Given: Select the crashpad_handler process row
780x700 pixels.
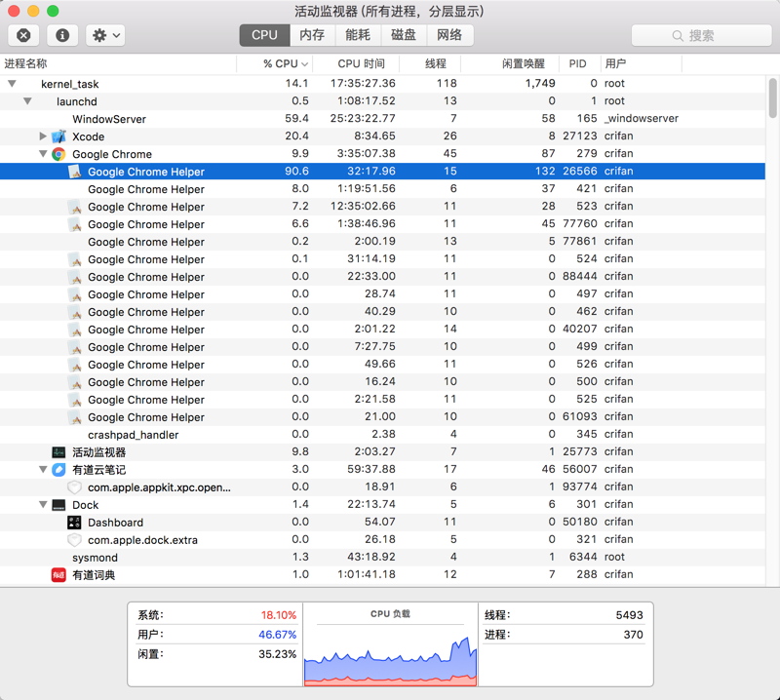Looking at the screenshot, I should tap(382, 434).
